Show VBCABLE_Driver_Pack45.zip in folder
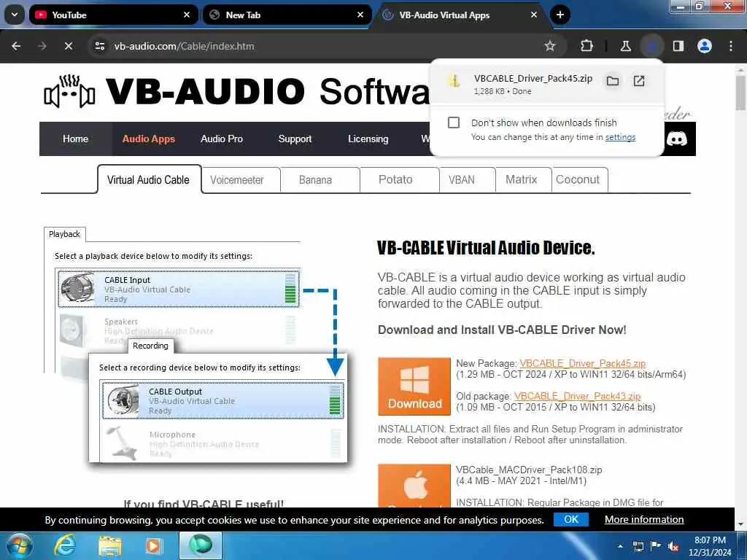The image size is (747, 560). point(613,81)
